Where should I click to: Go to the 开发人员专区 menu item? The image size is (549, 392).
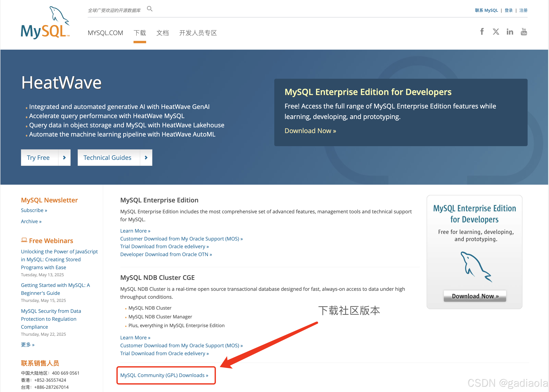(x=198, y=33)
